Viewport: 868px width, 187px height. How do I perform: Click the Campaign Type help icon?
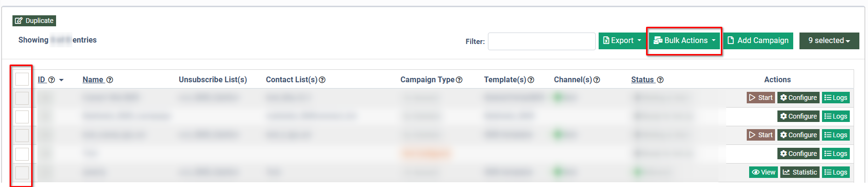(x=459, y=80)
